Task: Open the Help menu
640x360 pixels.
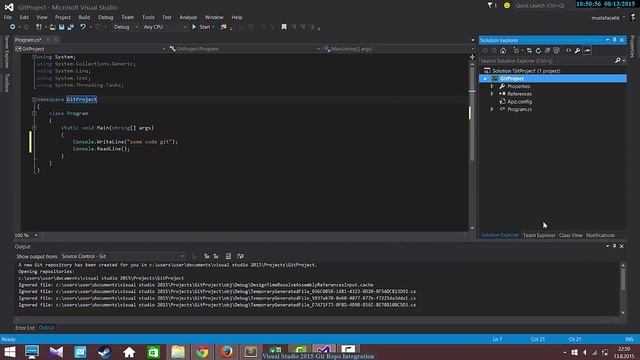Action: tap(237, 17)
